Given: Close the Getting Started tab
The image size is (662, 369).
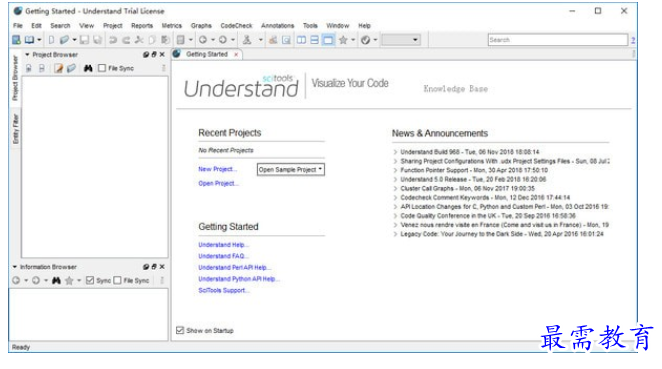Looking at the screenshot, I should [x=236, y=54].
